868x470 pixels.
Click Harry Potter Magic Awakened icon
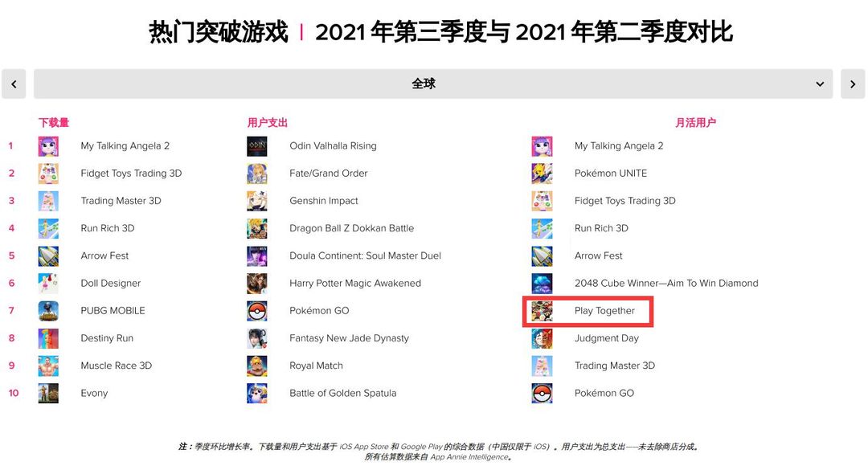(x=257, y=284)
